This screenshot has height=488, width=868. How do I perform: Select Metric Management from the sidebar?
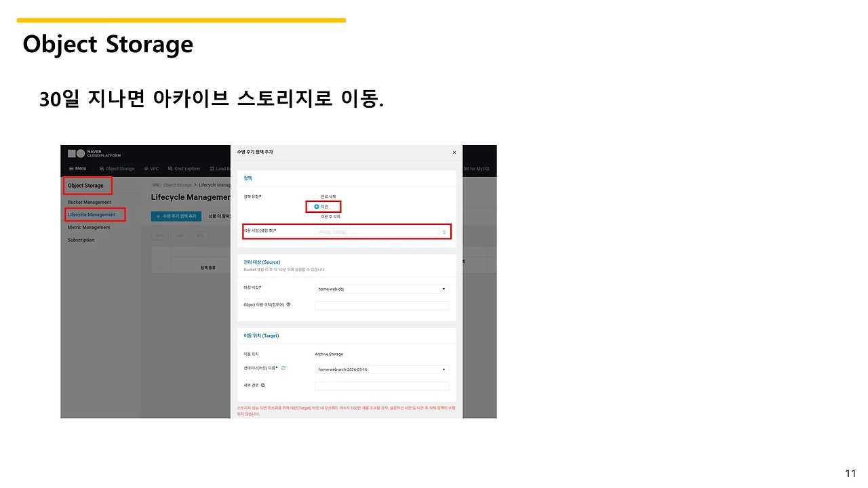click(x=90, y=227)
